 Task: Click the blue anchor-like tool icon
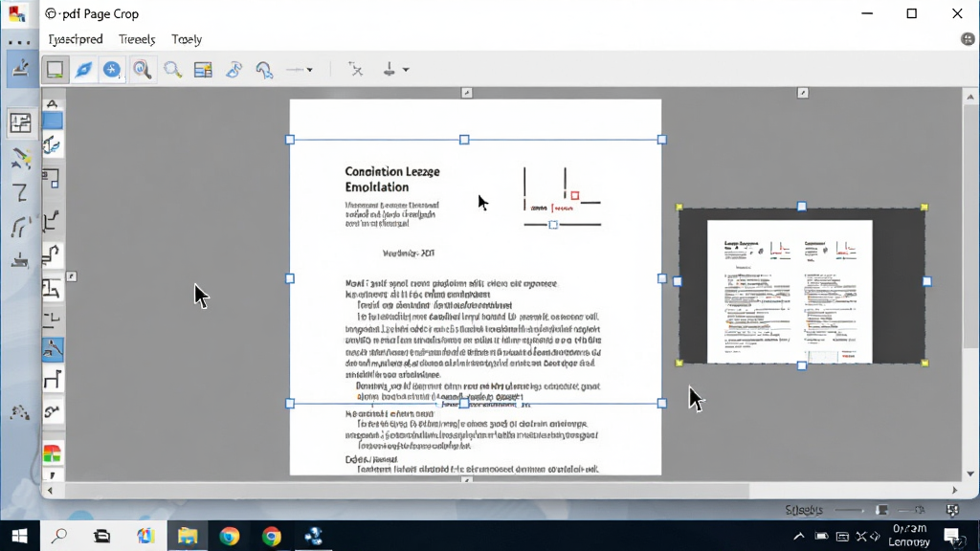[x=53, y=146]
